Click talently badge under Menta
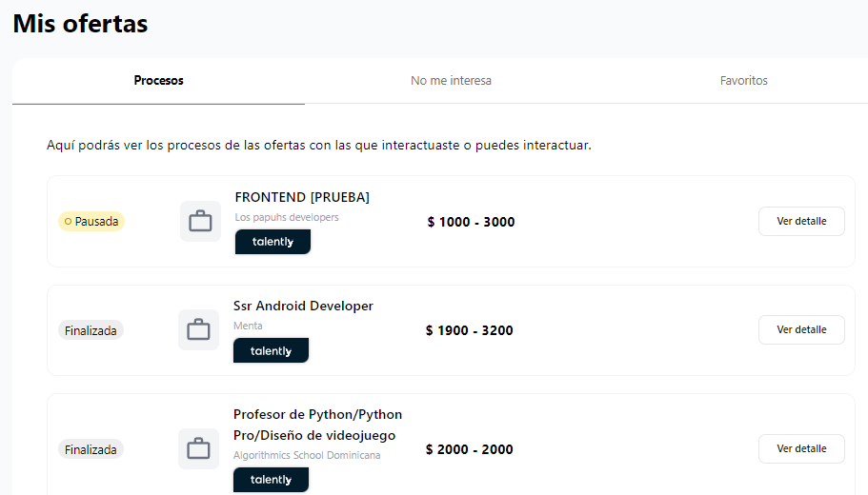The image size is (868, 495). (271, 350)
